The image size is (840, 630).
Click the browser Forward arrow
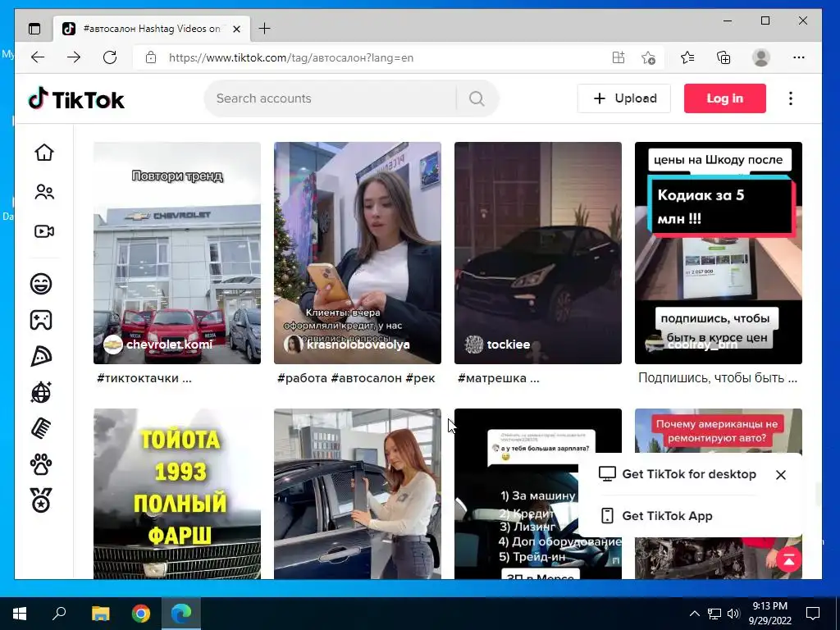point(74,57)
